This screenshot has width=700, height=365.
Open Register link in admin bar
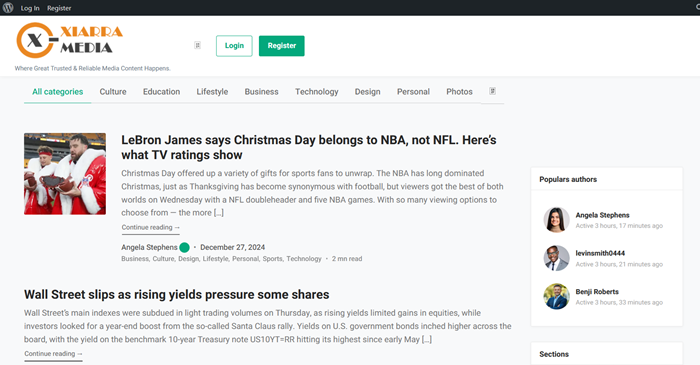(x=59, y=8)
